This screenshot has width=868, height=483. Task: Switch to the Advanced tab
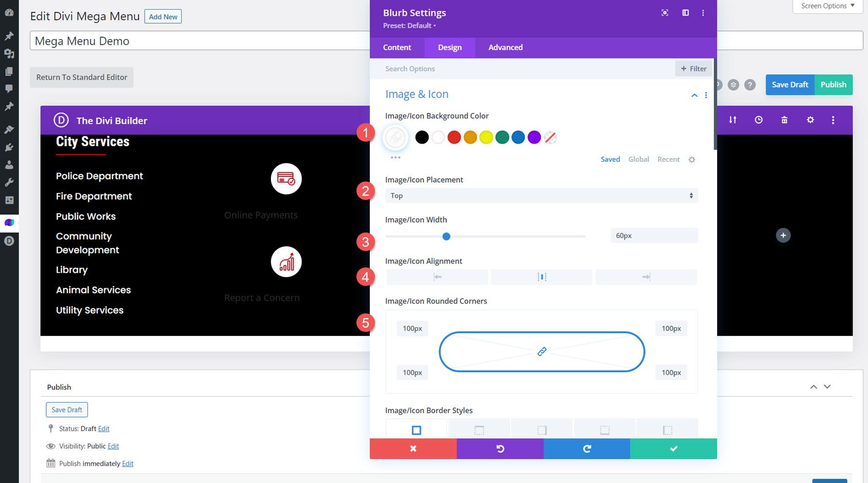[505, 47]
